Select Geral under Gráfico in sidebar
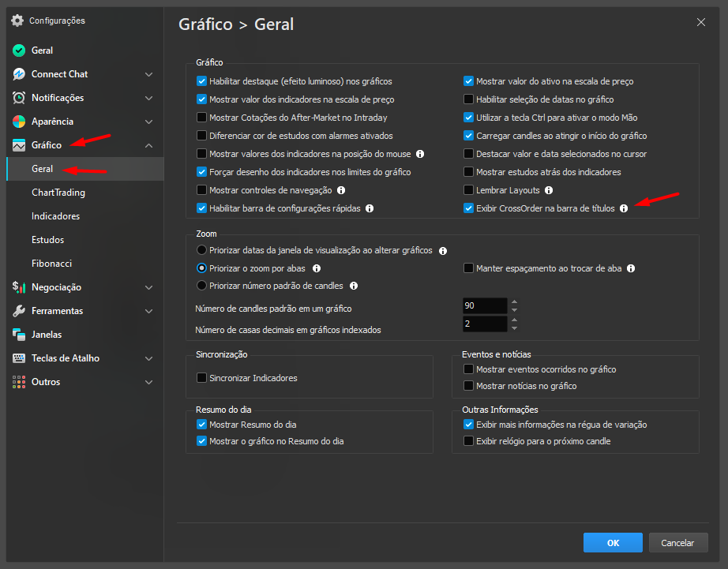 click(85, 168)
